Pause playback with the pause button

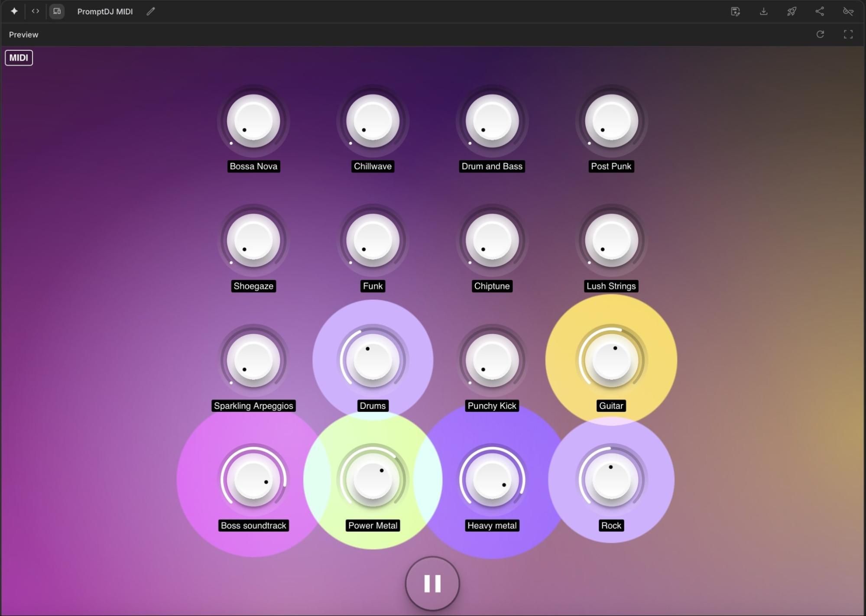[432, 584]
